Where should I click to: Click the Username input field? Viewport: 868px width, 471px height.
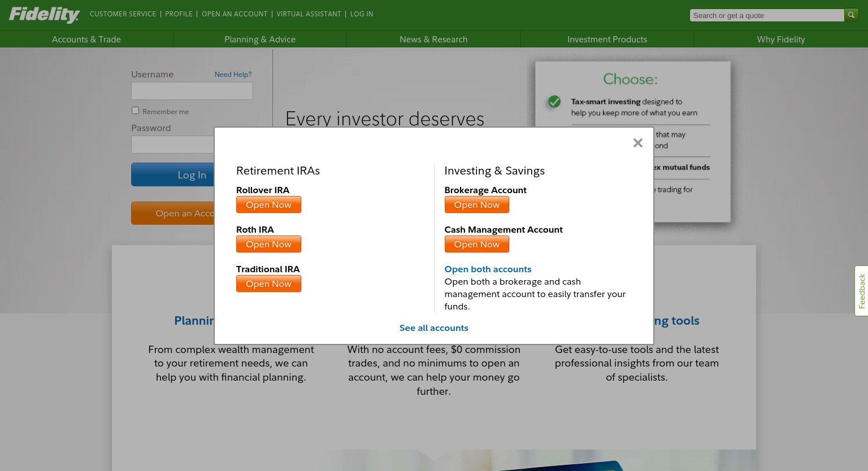[192, 91]
